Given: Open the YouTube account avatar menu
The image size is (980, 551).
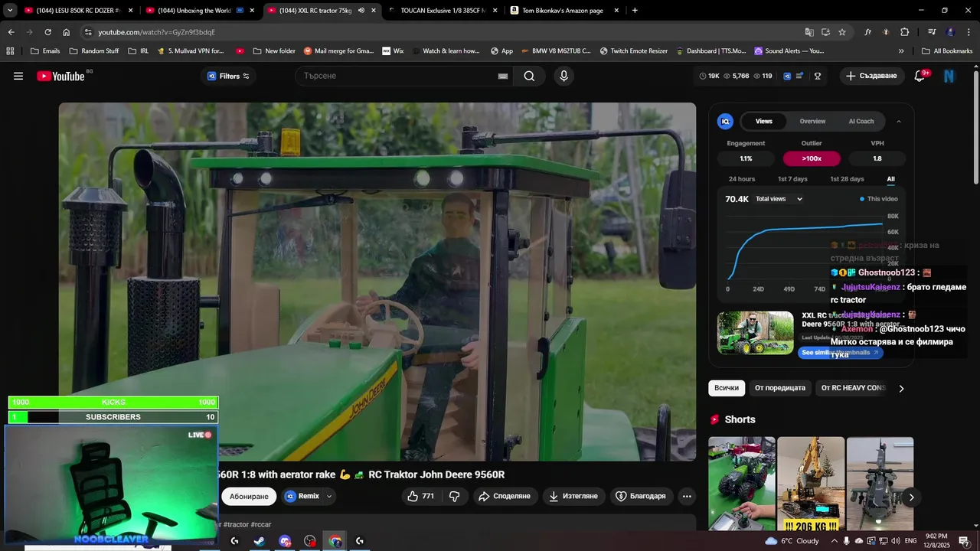Looking at the screenshot, I should click(949, 76).
